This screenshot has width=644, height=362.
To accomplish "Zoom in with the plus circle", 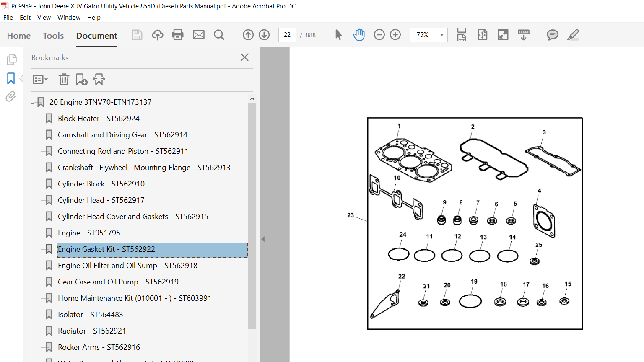I will (395, 35).
